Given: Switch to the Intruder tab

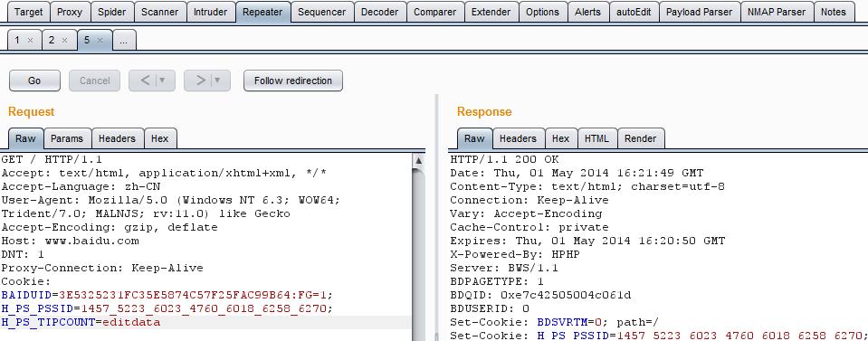Looking at the screenshot, I should [x=210, y=12].
